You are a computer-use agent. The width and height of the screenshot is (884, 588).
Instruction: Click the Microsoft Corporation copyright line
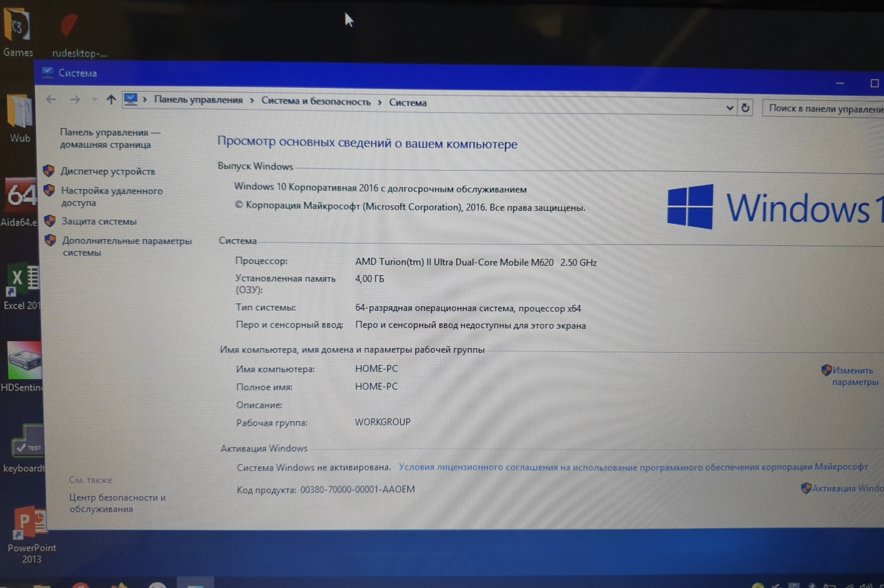click(x=410, y=206)
